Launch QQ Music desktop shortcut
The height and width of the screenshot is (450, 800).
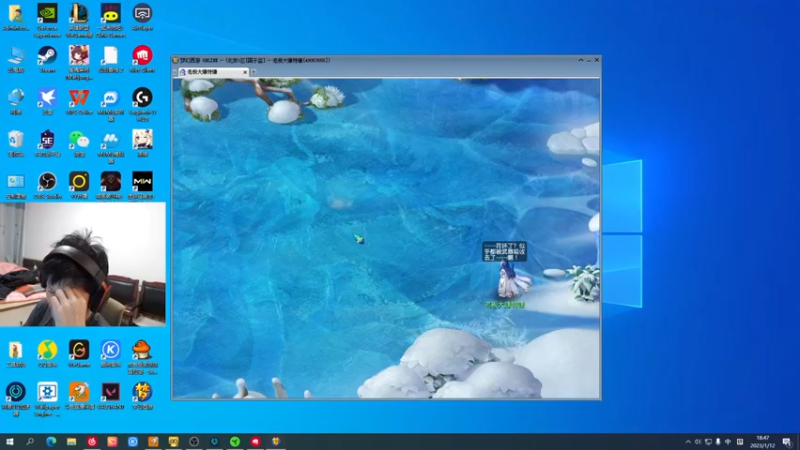tap(47, 351)
